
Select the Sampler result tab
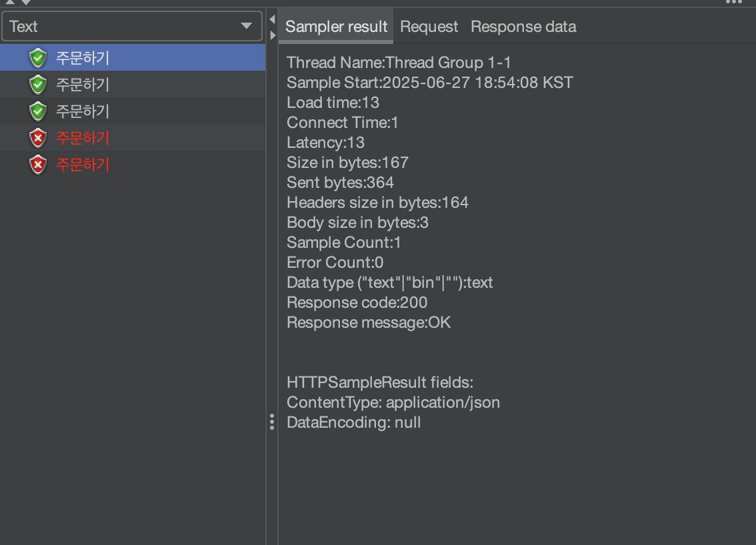click(336, 27)
